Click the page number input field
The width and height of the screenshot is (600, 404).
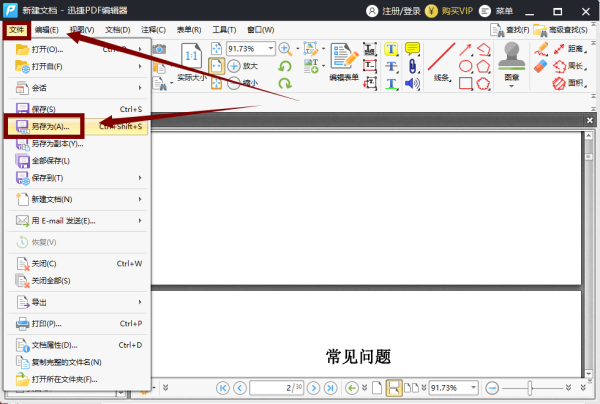coord(276,388)
